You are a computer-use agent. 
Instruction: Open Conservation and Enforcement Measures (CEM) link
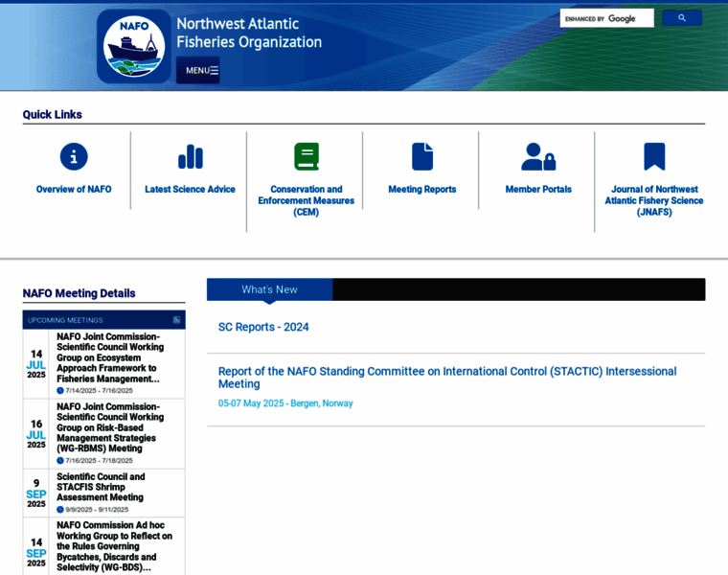[x=306, y=200]
